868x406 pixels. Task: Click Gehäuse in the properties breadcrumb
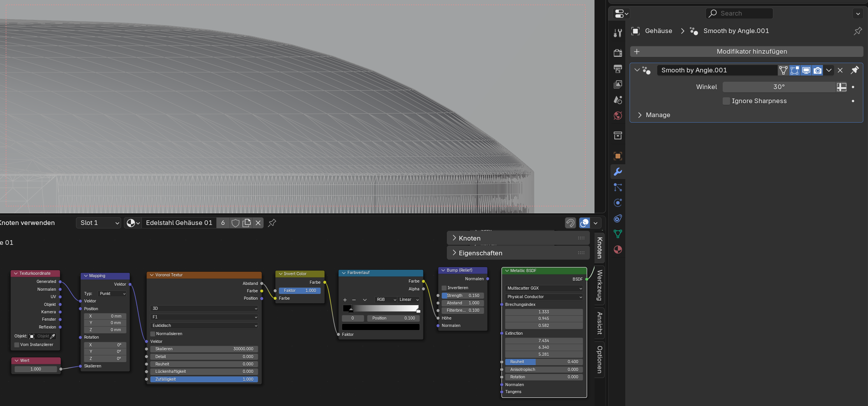coord(658,31)
